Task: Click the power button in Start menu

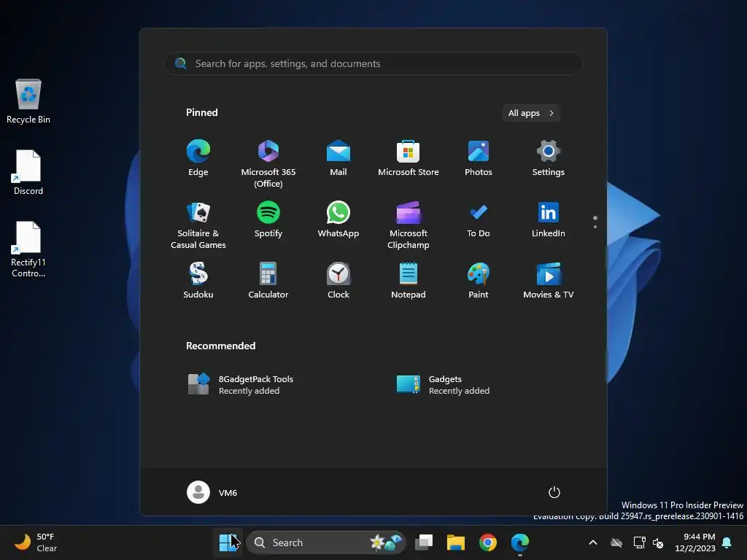Action: coord(554,492)
